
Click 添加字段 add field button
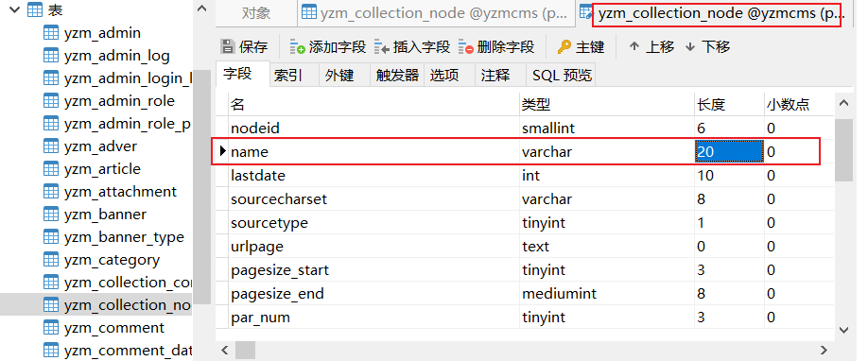point(328,47)
